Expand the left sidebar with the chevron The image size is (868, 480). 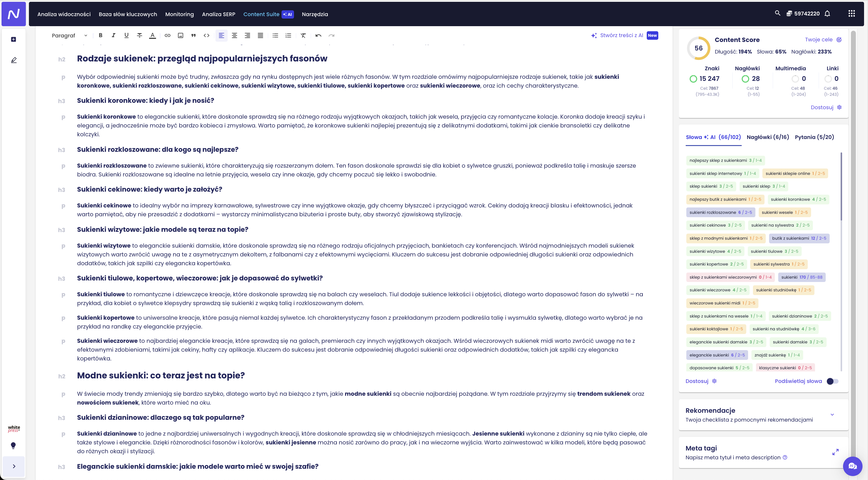[14, 466]
